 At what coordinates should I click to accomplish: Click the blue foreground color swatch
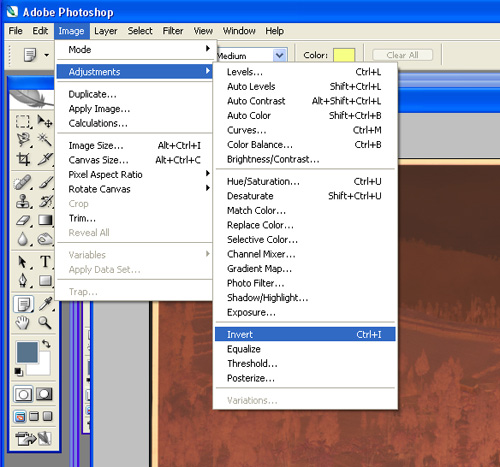pos(27,352)
